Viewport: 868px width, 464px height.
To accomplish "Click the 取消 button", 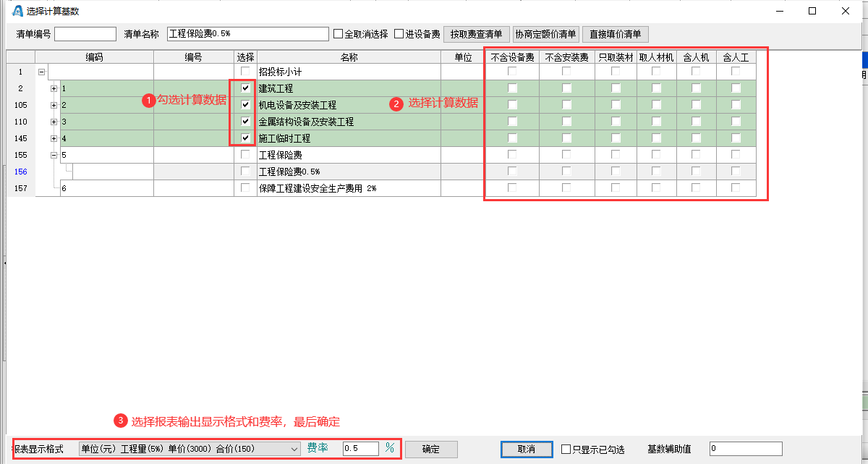I will (526, 449).
